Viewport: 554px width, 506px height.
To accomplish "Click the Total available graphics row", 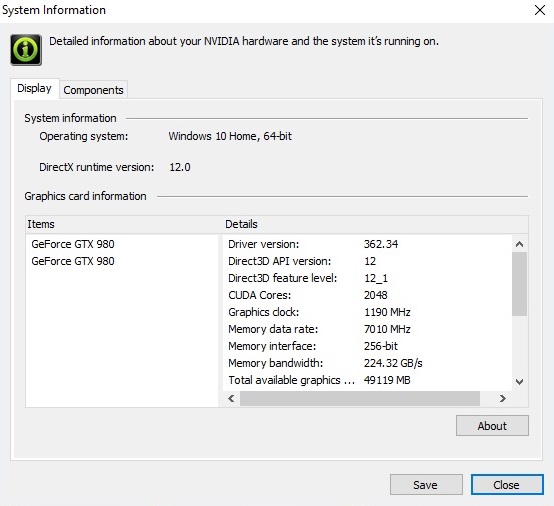I will pyautogui.click(x=367, y=380).
